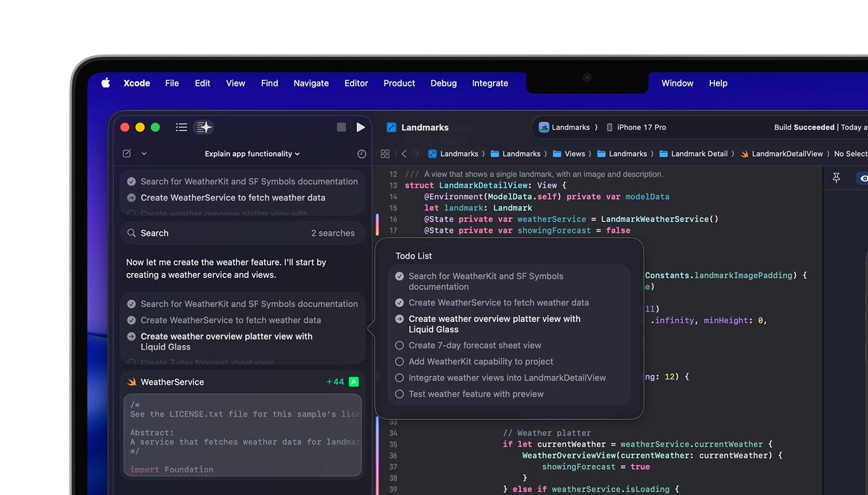Open the Product menu
The width and height of the screenshot is (868, 495).
coord(399,83)
